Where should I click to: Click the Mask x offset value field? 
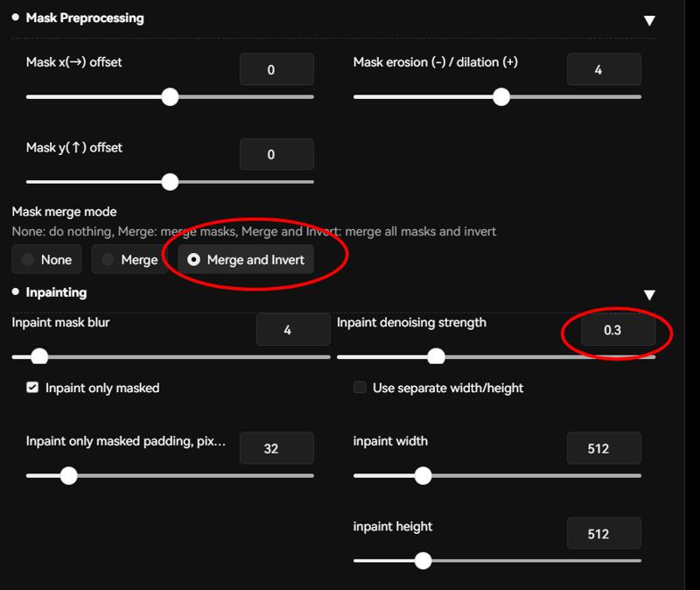click(x=276, y=70)
